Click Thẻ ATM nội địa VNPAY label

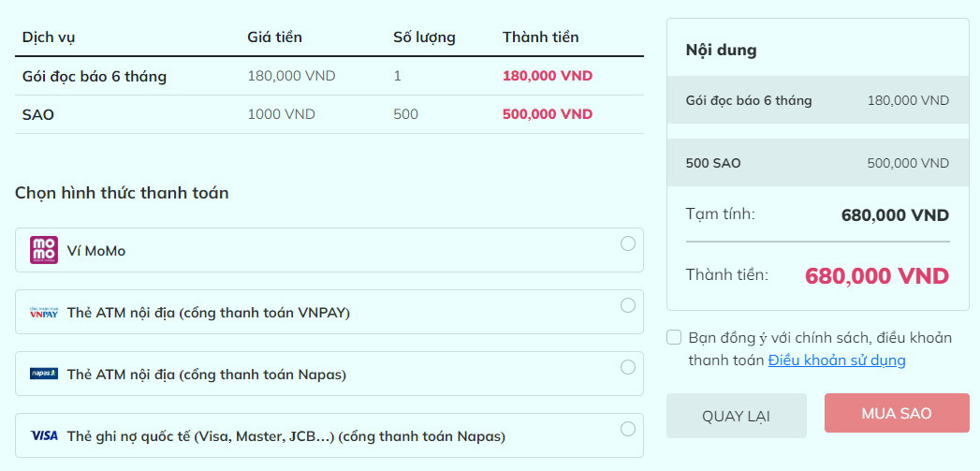(x=208, y=313)
